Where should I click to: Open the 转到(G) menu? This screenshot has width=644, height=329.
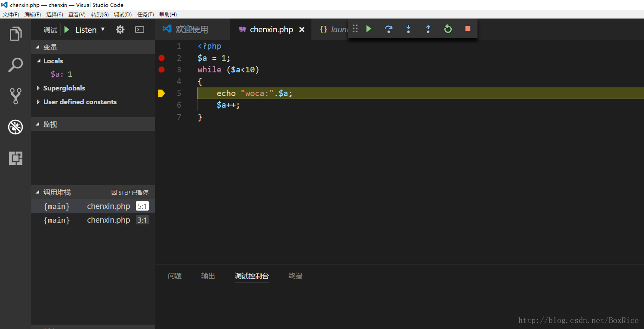pos(100,15)
